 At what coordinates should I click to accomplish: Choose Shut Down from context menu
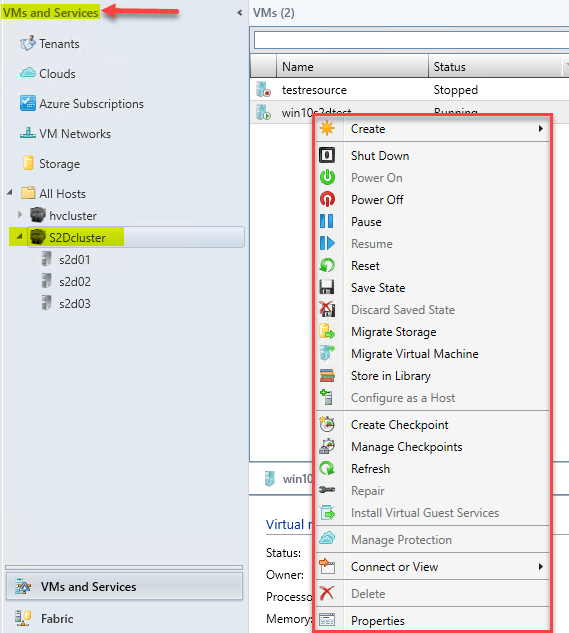pos(432,155)
